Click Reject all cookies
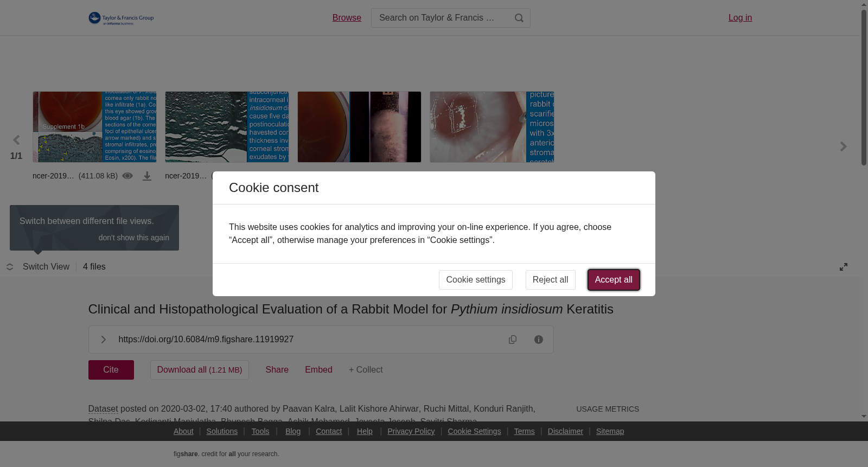This screenshot has width=868, height=467. point(551,280)
